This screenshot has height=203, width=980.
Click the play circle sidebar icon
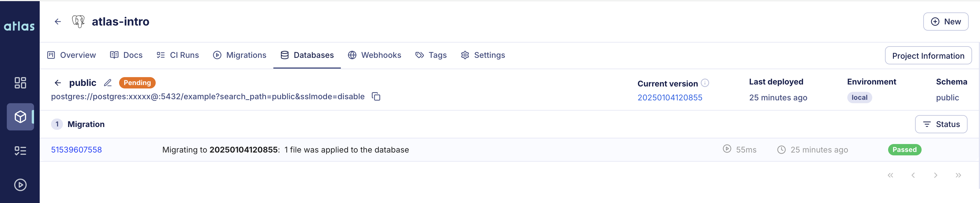20,185
